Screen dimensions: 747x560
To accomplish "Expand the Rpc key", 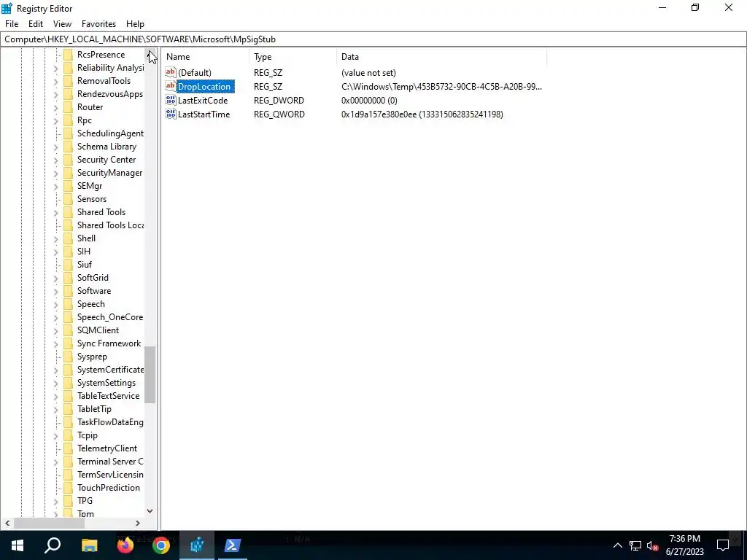I will click(55, 120).
